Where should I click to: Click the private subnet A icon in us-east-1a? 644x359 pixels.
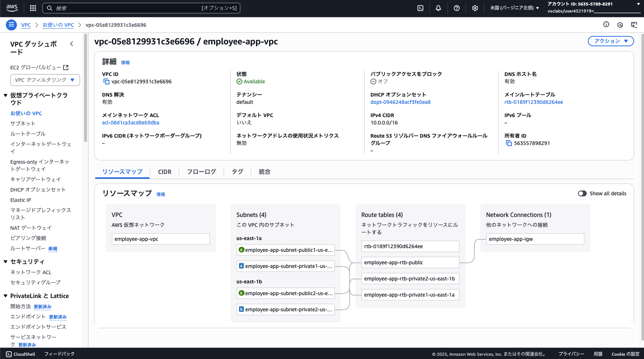241,266
